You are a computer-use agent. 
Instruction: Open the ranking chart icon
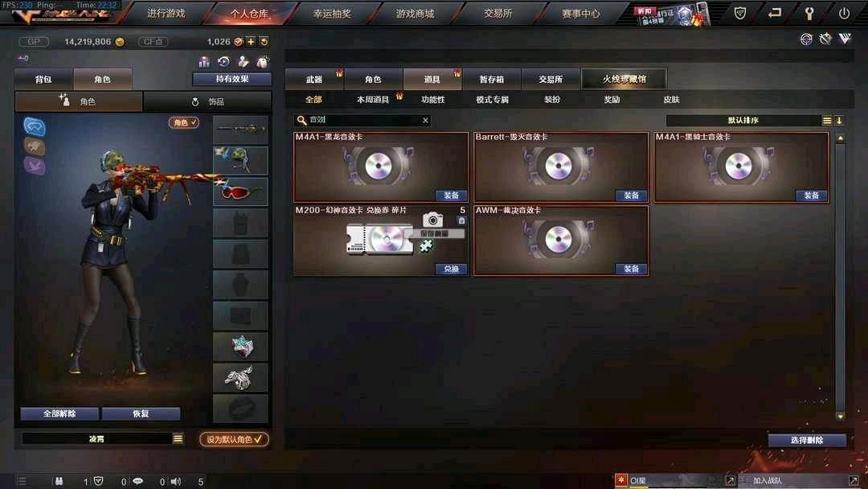click(x=204, y=61)
